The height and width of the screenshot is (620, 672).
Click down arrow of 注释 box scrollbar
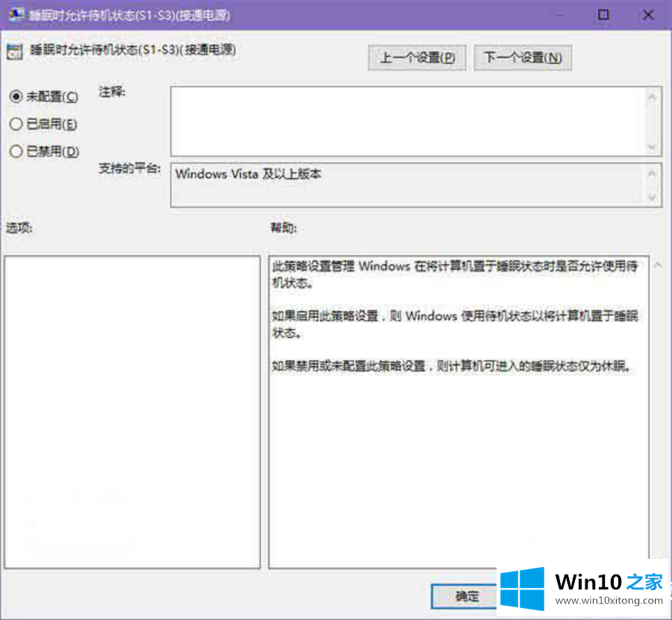pyautogui.click(x=652, y=147)
